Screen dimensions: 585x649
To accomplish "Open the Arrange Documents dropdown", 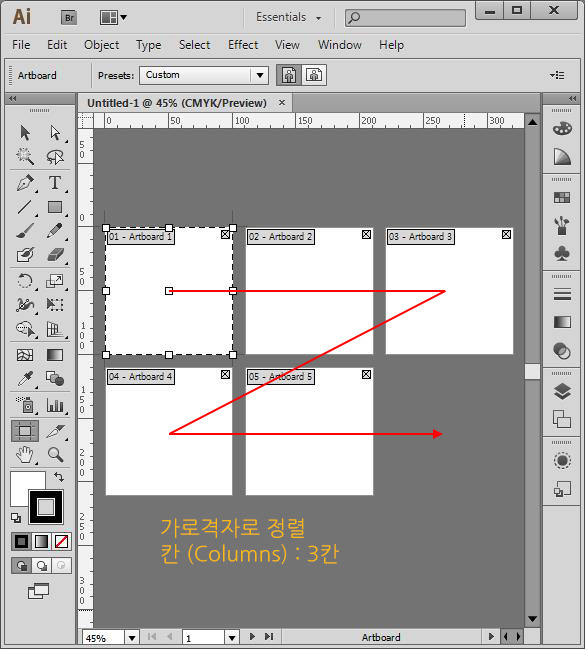I will pos(113,17).
